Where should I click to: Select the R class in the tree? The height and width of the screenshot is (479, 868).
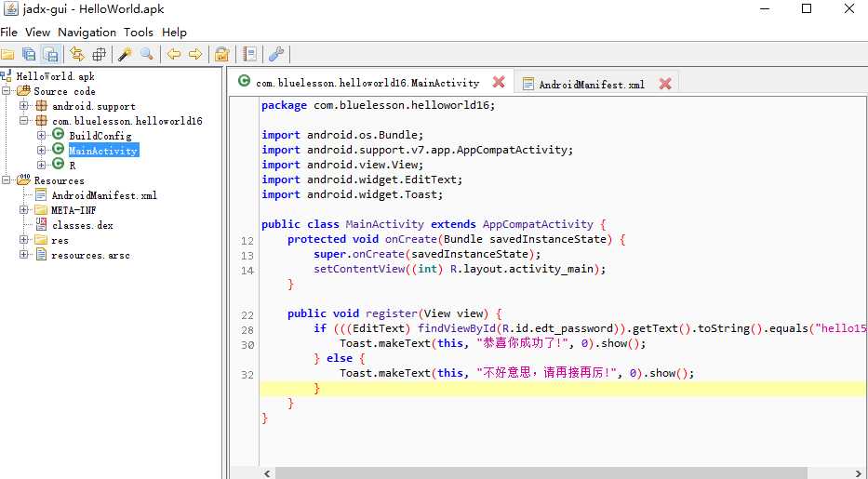click(73, 166)
